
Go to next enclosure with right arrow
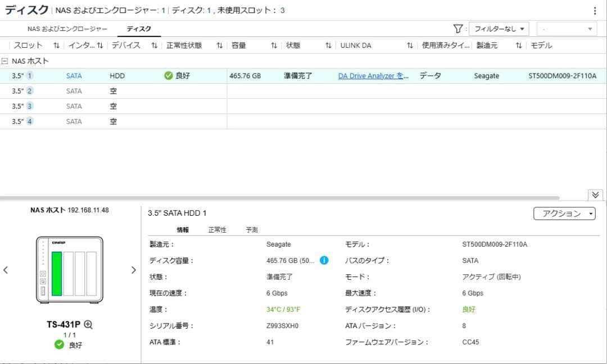click(x=133, y=270)
